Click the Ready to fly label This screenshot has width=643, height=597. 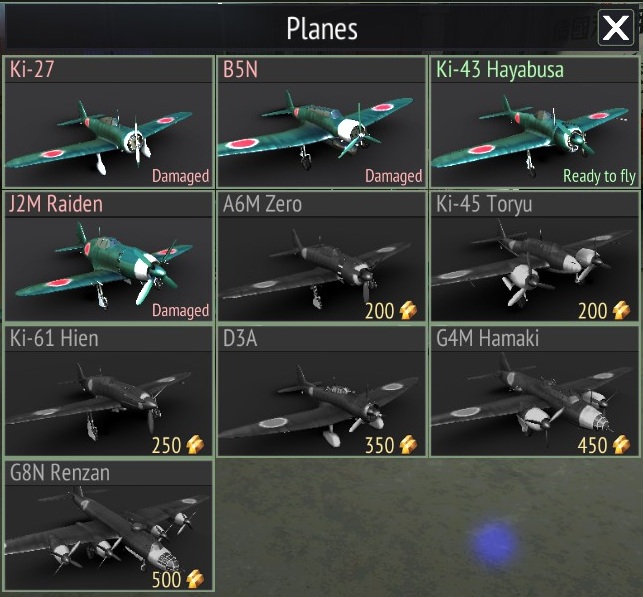coord(599,176)
